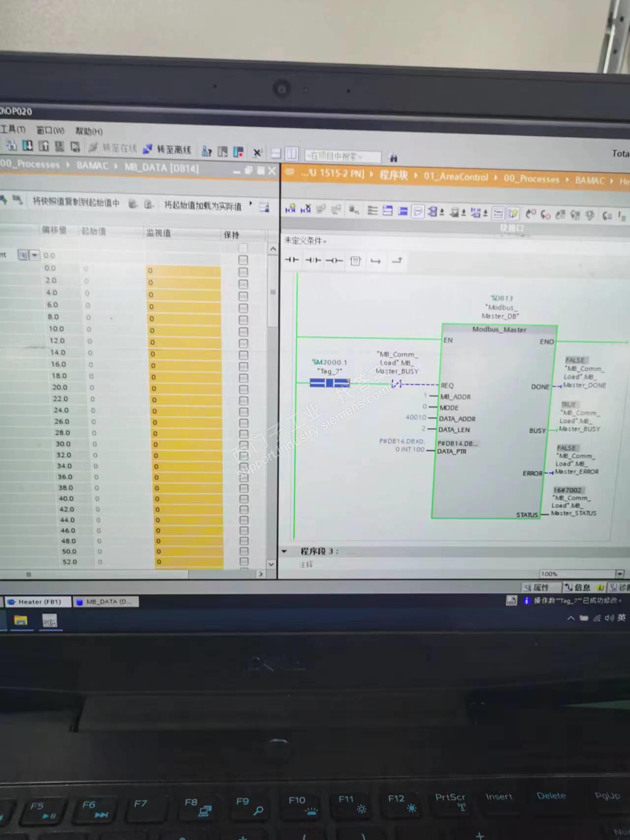The width and height of the screenshot is (630, 840).
Task: Click 将快照值复制到起始值中 button
Action: tap(76, 202)
